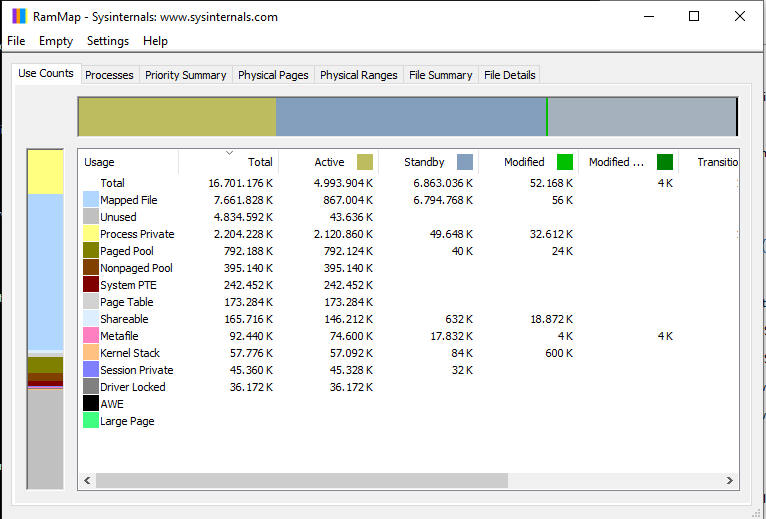Click the Active value 2.120.860 K
Screen dimensions: 766x519
(x=343, y=234)
